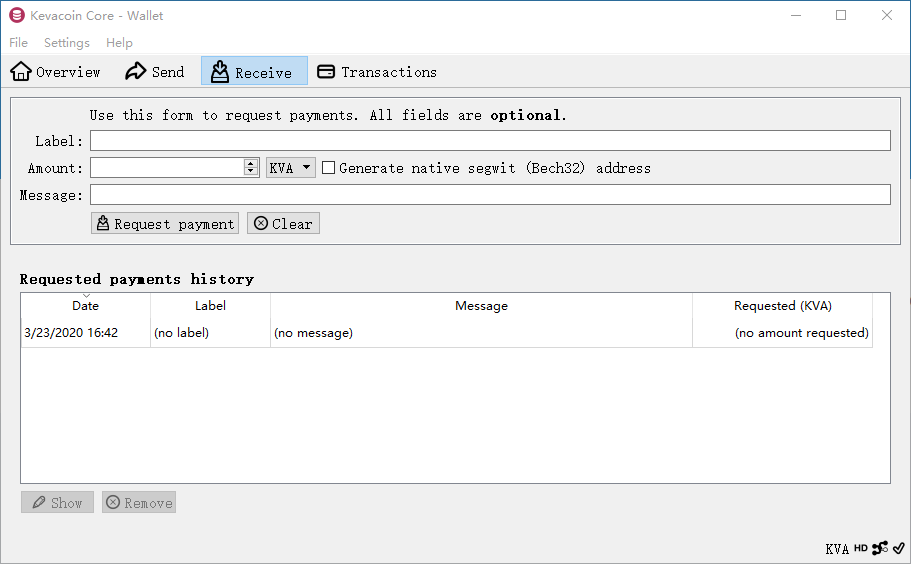This screenshot has height=564, width=911.
Task: Click the Show button
Action: [58, 502]
